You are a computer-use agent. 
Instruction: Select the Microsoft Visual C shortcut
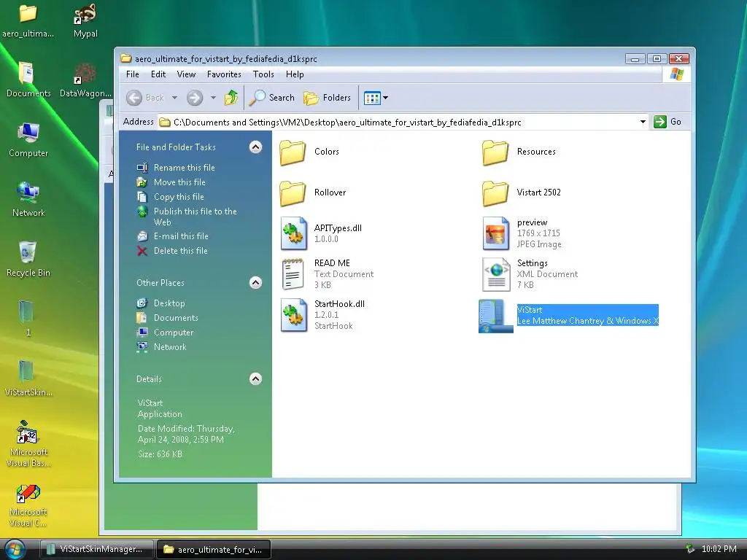pyautogui.click(x=28, y=506)
